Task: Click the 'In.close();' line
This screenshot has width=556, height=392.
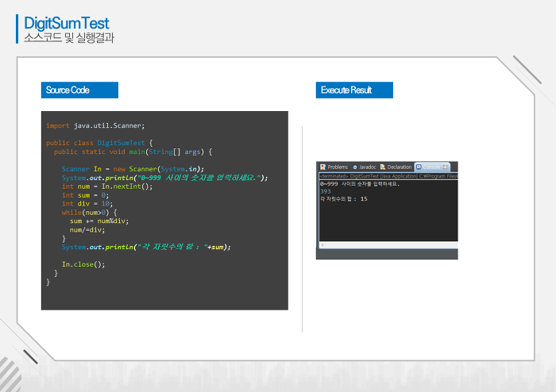Action: pyautogui.click(x=83, y=264)
